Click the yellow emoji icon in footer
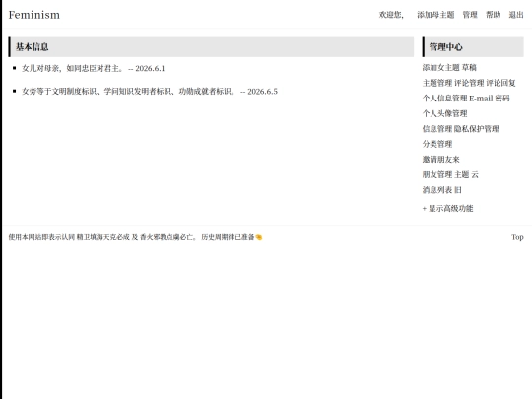This screenshot has height=399, width=532. (x=259, y=237)
